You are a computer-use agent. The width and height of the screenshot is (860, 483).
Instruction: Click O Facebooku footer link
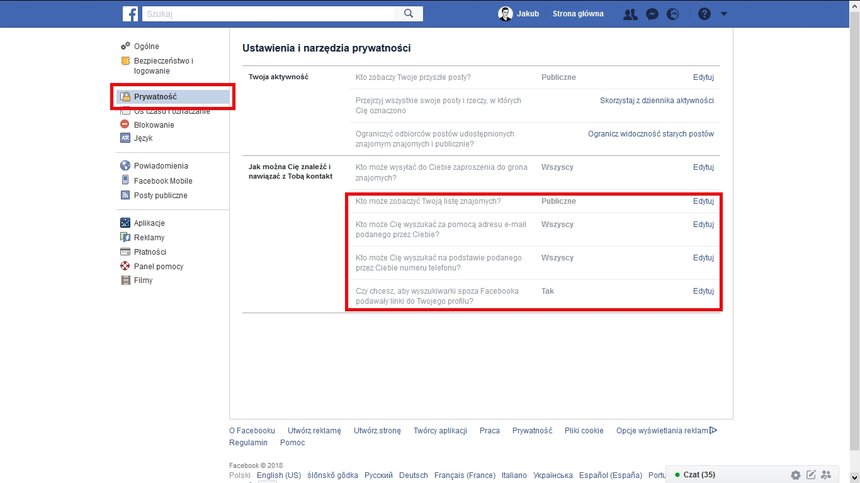pos(252,430)
